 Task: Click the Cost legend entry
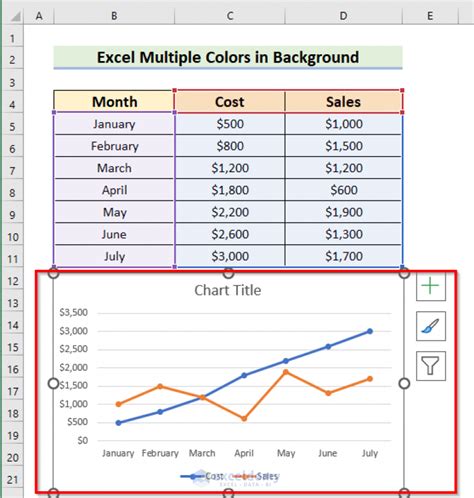tap(202, 476)
